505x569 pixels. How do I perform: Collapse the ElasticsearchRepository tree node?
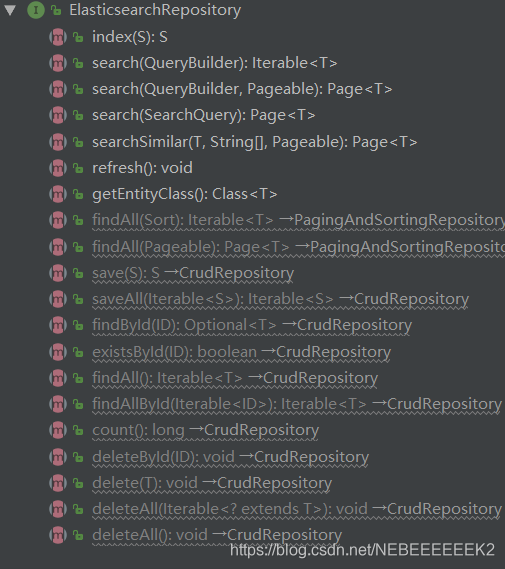click(10, 10)
